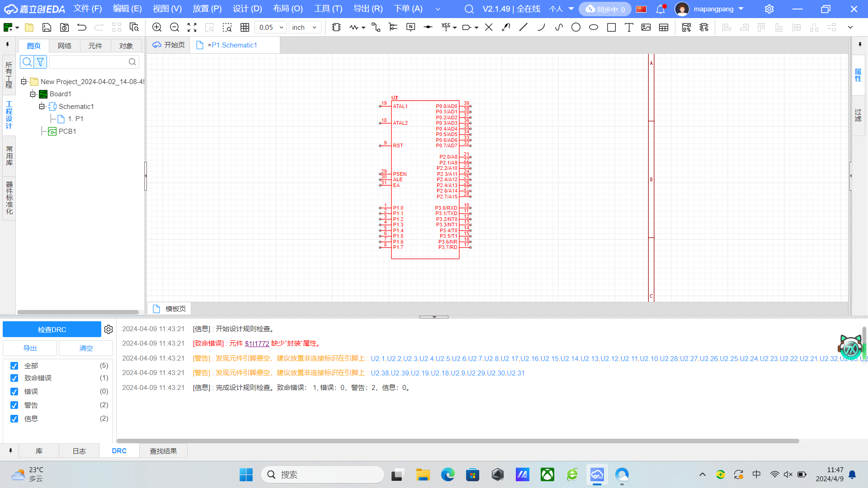This screenshot has height=488, width=868.
Task: Collapse the Board1 tree node
Action: click(x=33, y=94)
